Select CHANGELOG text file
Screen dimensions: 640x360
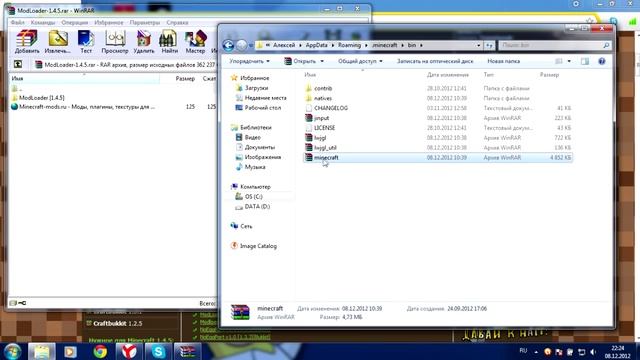(327, 108)
